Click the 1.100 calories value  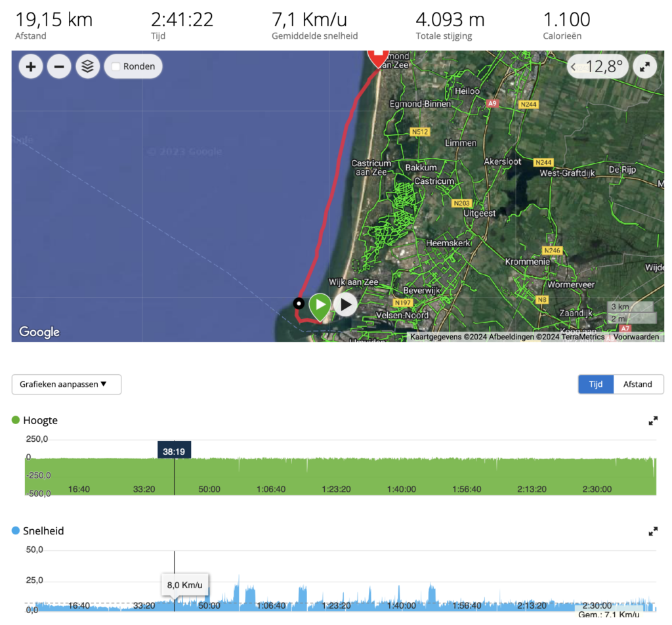click(566, 20)
